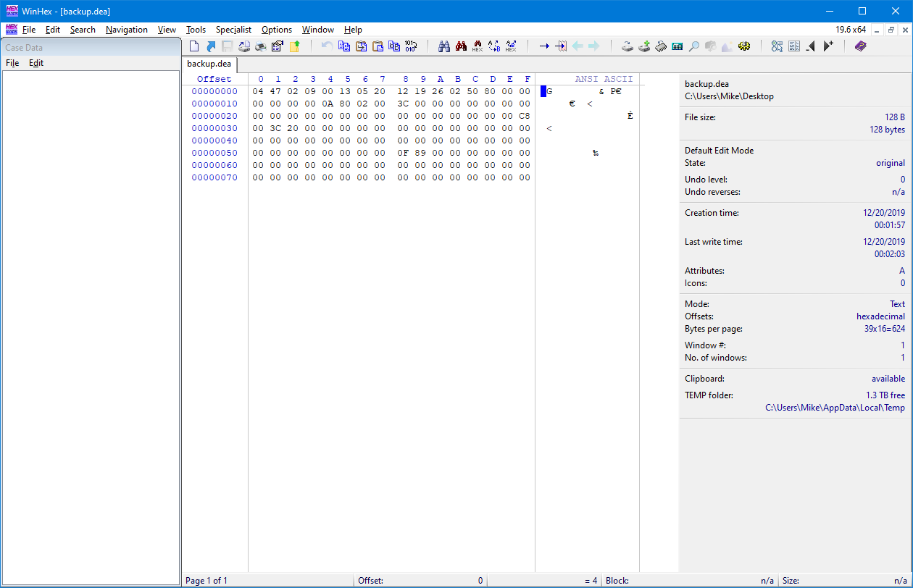
Task: Select the backup.dea tab
Action: (209, 64)
